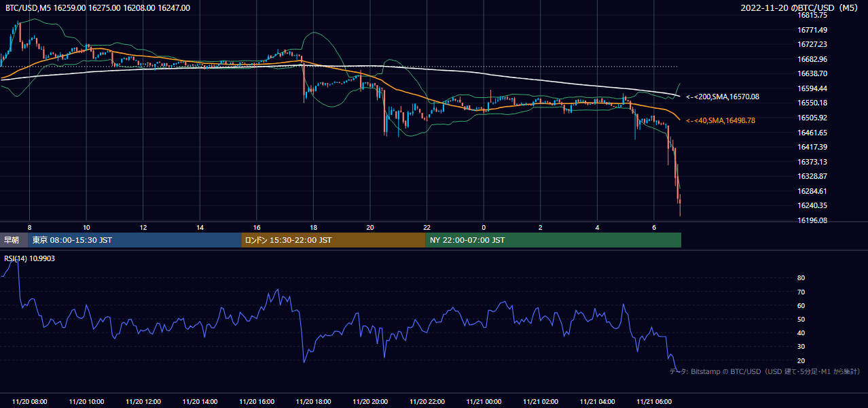Click the RSI scale value 30
The height and width of the screenshot is (408, 868).
(x=801, y=347)
